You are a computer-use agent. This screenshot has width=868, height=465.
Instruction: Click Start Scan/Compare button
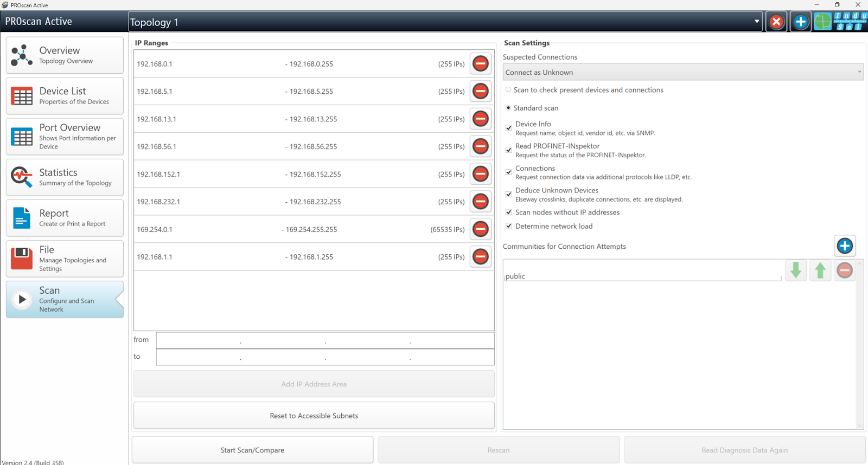pyautogui.click(x=252, y=450)
